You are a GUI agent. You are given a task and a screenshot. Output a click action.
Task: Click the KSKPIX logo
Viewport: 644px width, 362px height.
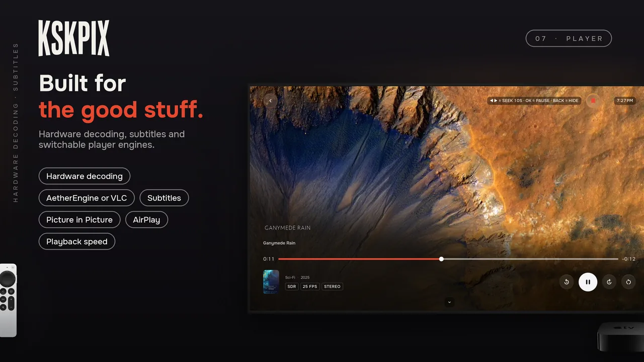[x=74, y=38]
